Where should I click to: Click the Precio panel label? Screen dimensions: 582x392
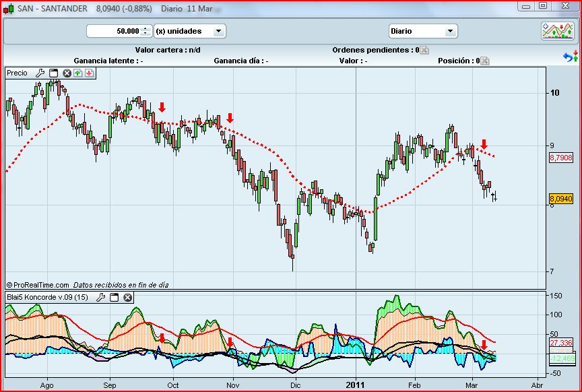coord(17,73)
